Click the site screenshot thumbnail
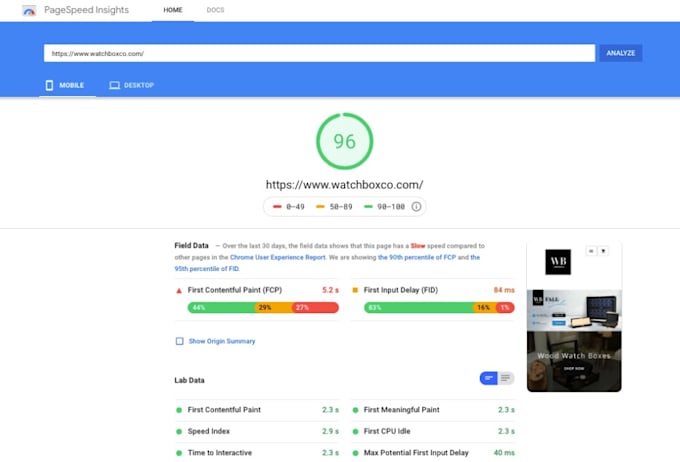The width and height of the screenshot is (680, 462). pos(574,316)
